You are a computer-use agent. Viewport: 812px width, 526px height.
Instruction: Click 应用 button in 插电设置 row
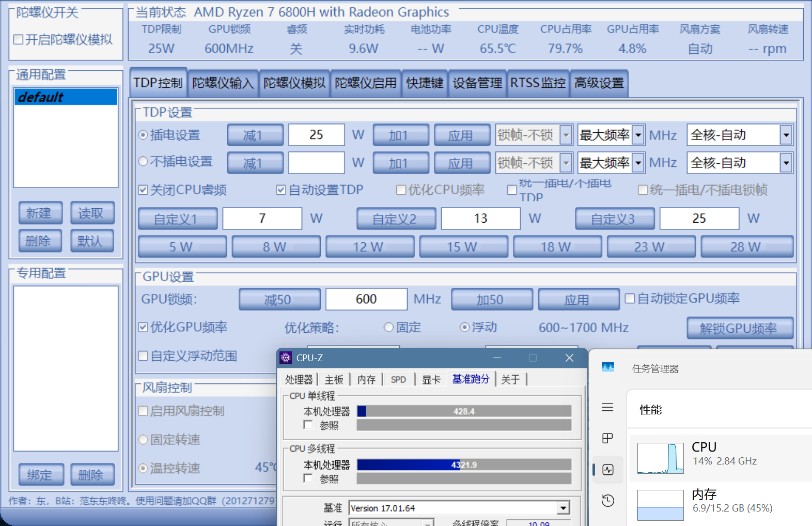click(462, 135)
